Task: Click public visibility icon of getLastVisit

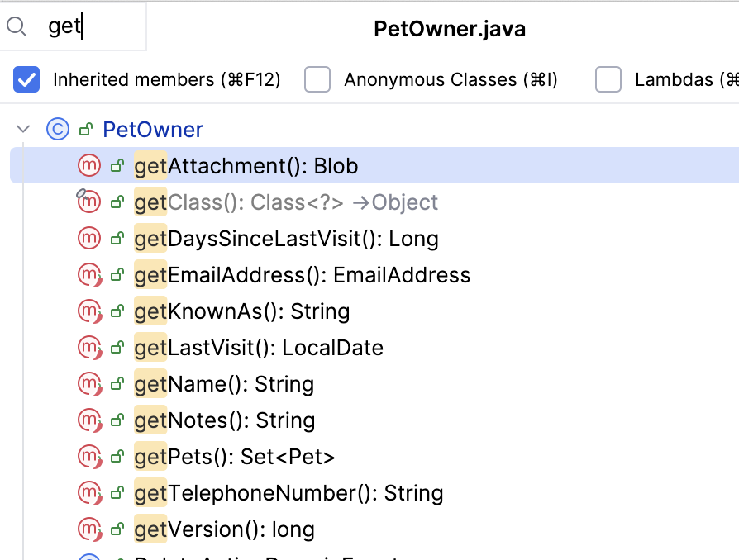Action: pos(117,347)
